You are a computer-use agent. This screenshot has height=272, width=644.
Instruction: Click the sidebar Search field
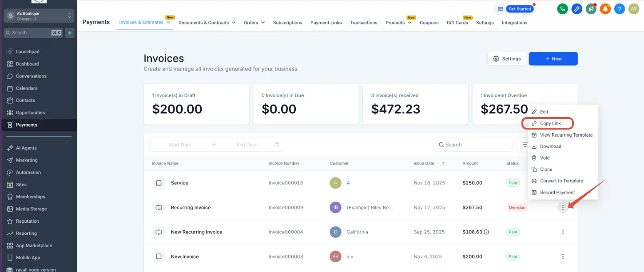(x=33, y=32)
